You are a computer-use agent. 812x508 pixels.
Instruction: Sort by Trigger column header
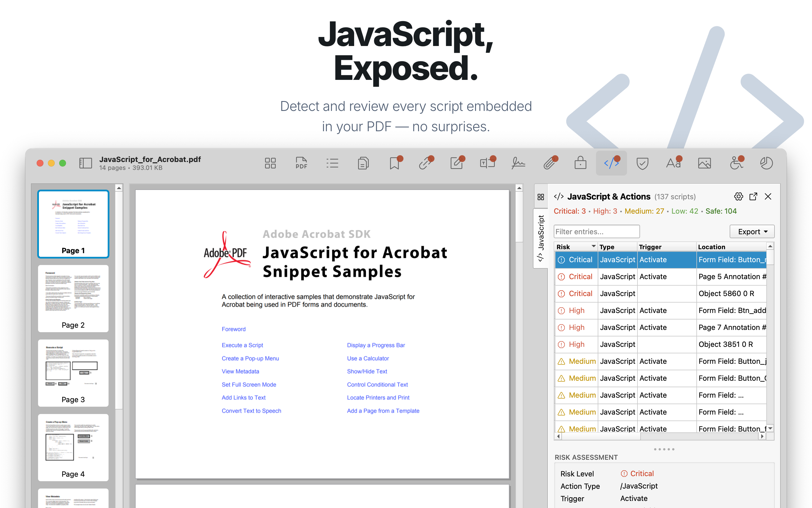[x=667, y=247]
